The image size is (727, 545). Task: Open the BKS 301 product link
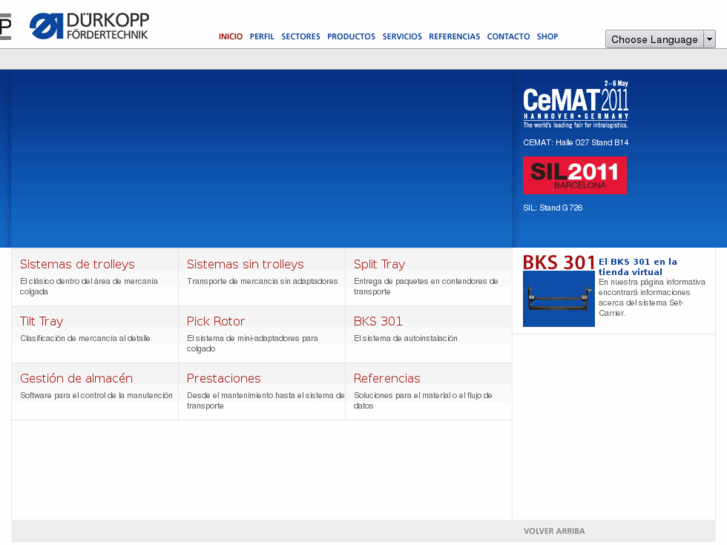click(378, 321)
